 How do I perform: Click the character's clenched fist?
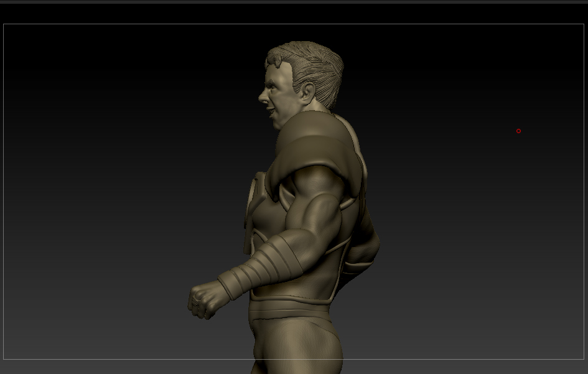(207, 300)
